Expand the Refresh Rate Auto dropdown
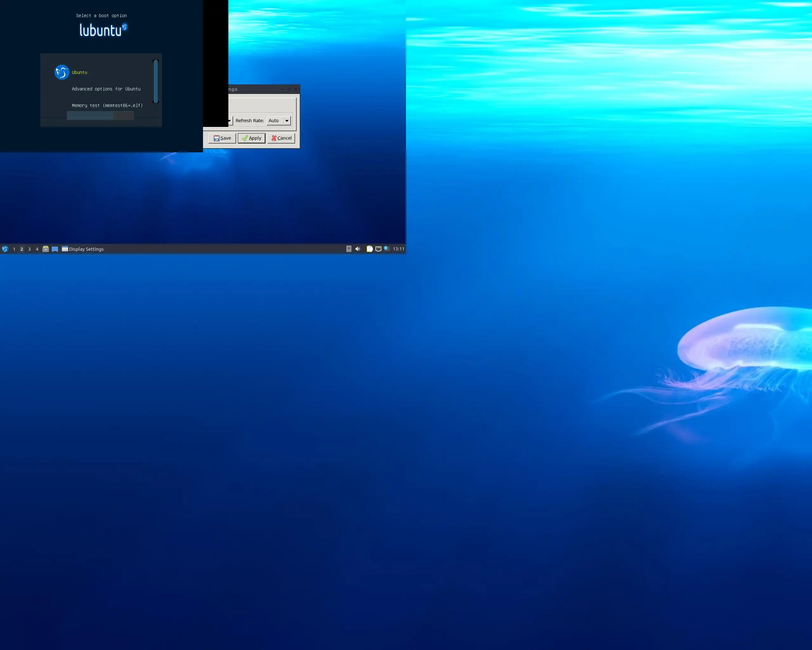The image size is (812, 650). (x=287, y=121)
